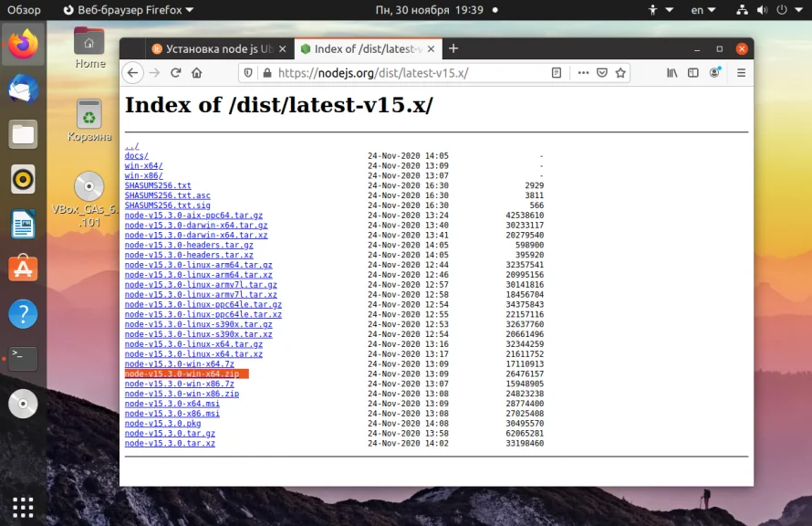
Task: Open the win-x86/ directory link
Action: point(143,175)
